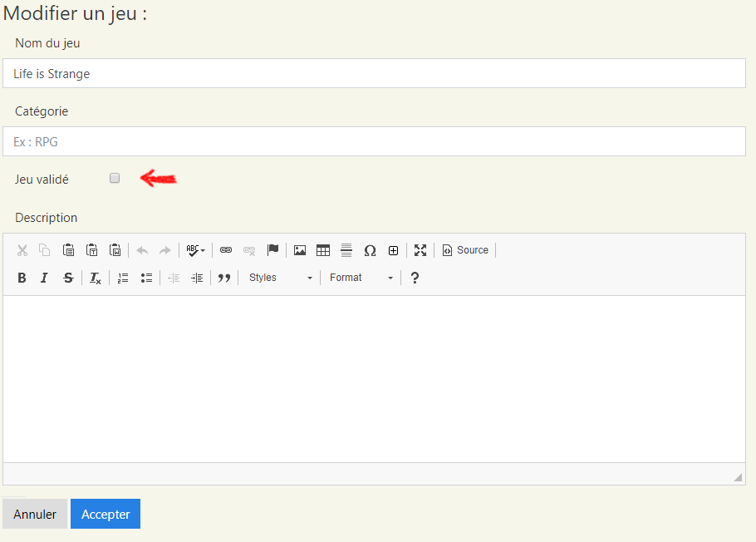This screenshot has width=756, height=542.
Task: Click the blue Accepter button
Action: click(x=106, y=514)
